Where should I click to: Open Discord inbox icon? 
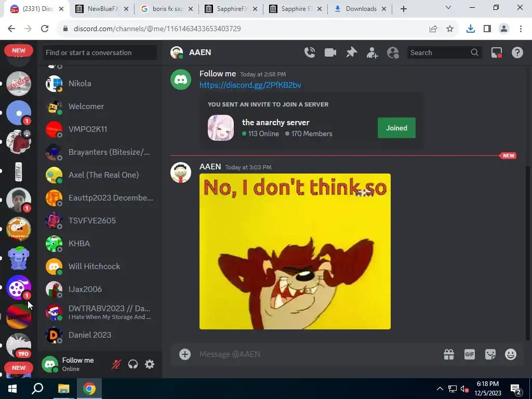(x=497, y=52)
